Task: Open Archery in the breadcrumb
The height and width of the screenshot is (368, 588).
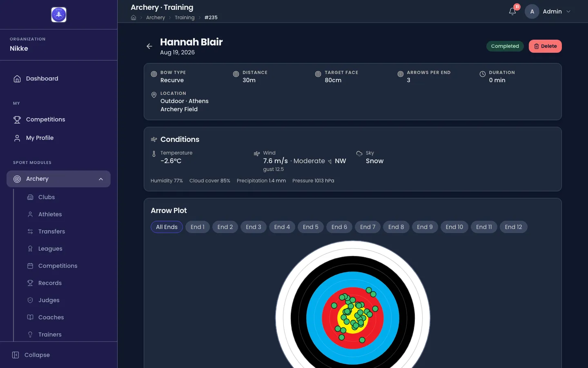Action: tap(156, 18)
